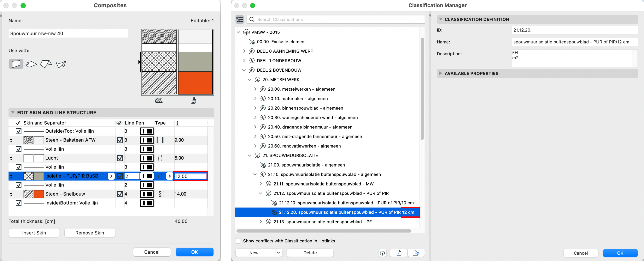Click the fill preview icon below composite preview
The image size is (644, 261).
[159, 101]
